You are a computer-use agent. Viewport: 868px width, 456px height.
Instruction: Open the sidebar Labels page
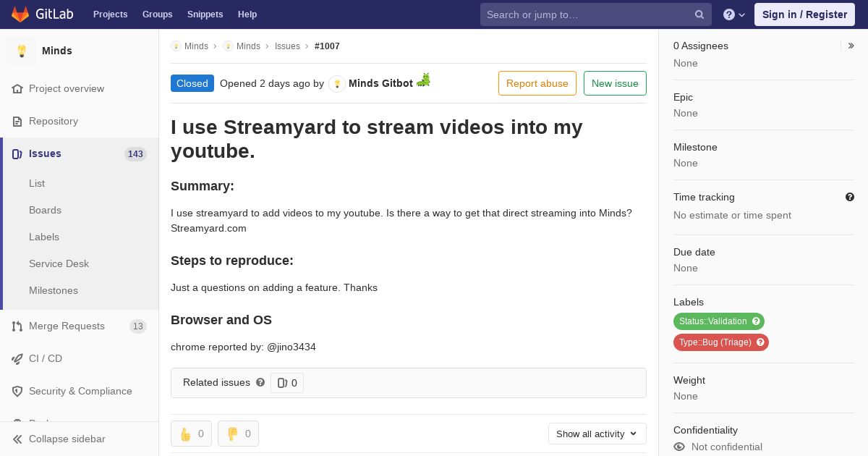pyautogui.click(x=44, y=237)
